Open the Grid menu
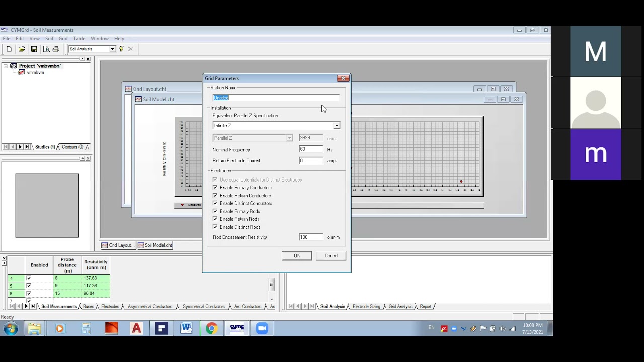Viewport: 644px width, 362px height. [63, 39]
